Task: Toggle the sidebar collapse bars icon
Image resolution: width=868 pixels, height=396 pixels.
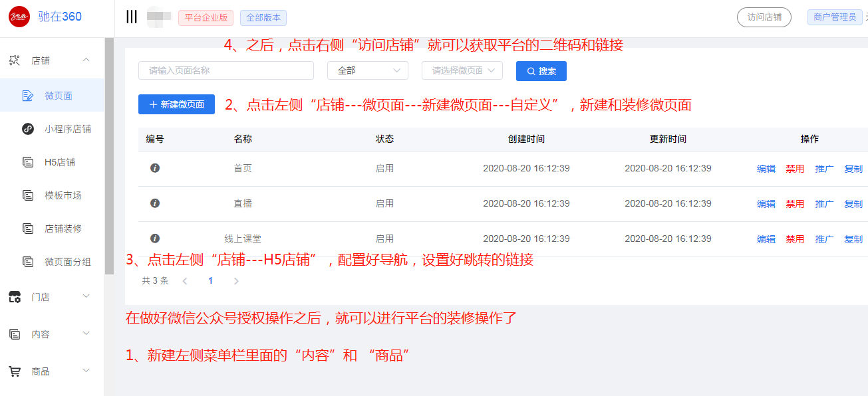Action: pyautogui.click(x=132, y=17)
